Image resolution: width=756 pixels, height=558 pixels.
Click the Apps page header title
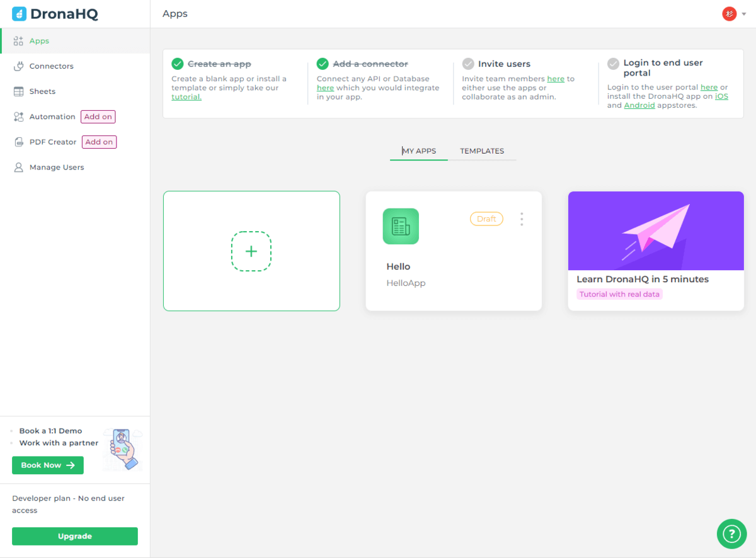point(175,14)
